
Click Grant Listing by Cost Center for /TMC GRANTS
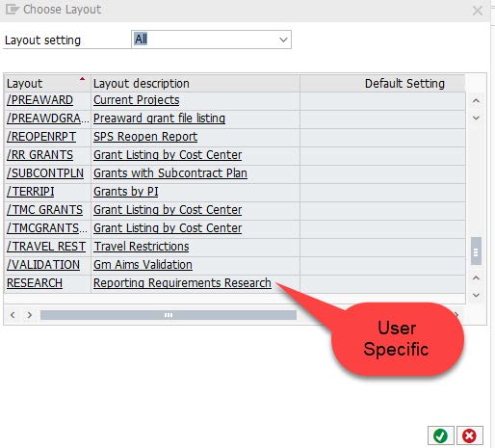pyautogui.click(x=168, y=210)
